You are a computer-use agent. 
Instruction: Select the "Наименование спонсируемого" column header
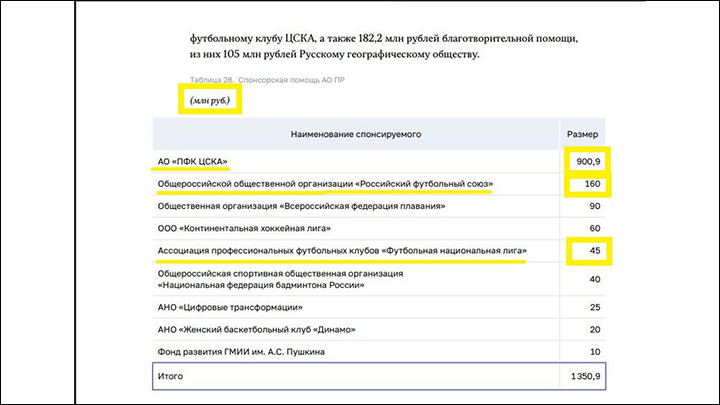(x=355, y=133)
